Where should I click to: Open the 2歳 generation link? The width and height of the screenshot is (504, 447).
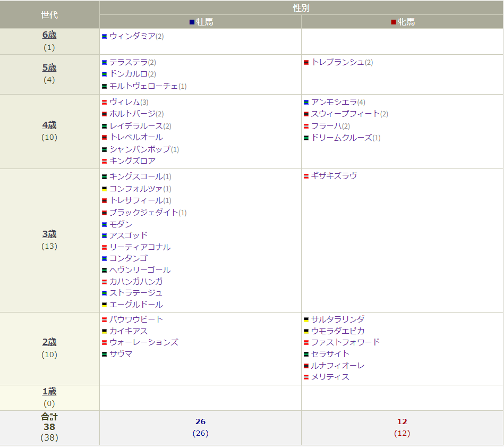(49, 342)
